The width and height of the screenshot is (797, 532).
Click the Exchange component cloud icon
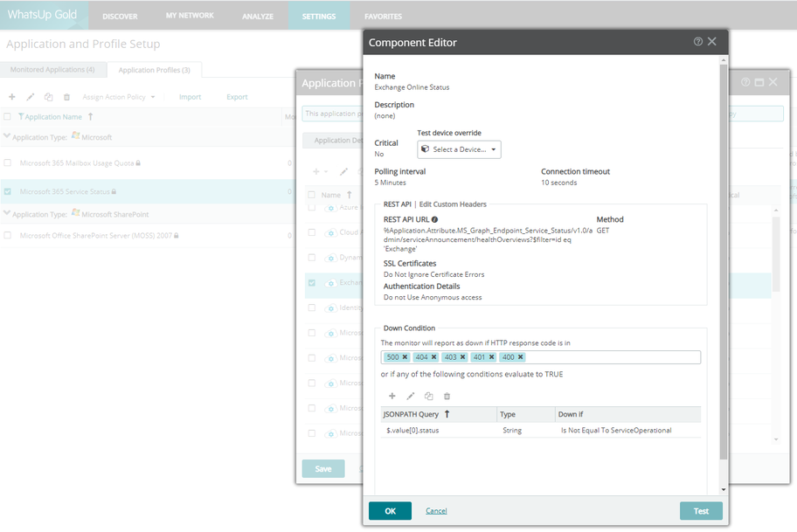coord(330,283)
